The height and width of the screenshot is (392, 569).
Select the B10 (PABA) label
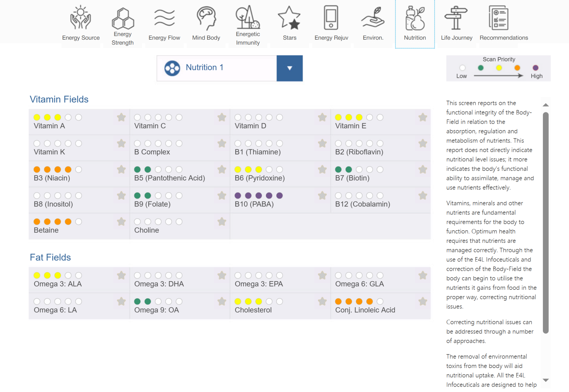click(x=254, y=204)
